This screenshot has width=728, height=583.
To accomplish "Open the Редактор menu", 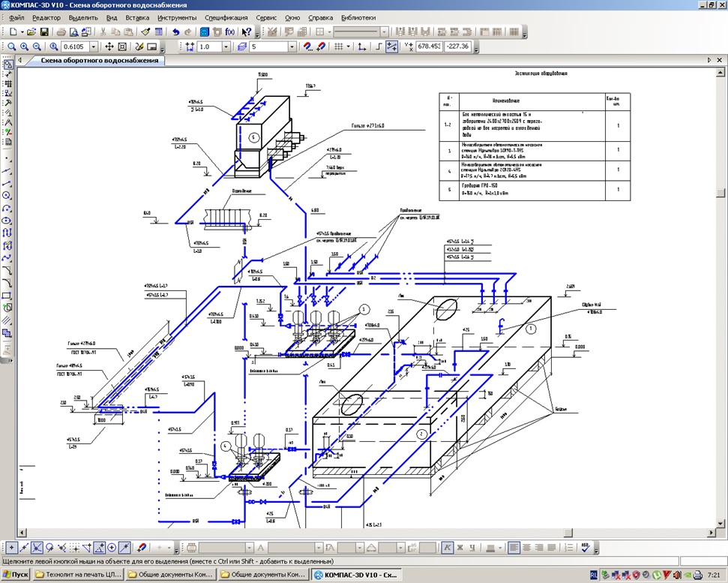I will pyautogui.click(x=46, y=18).
